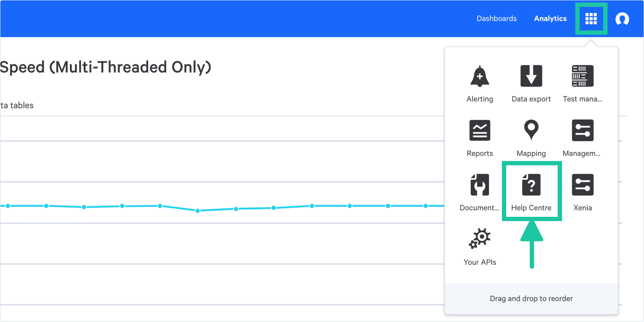644x322 pixels.
Task: Switch to the Data tables tab
Action: pyautogui.click(x=17, y=105)
